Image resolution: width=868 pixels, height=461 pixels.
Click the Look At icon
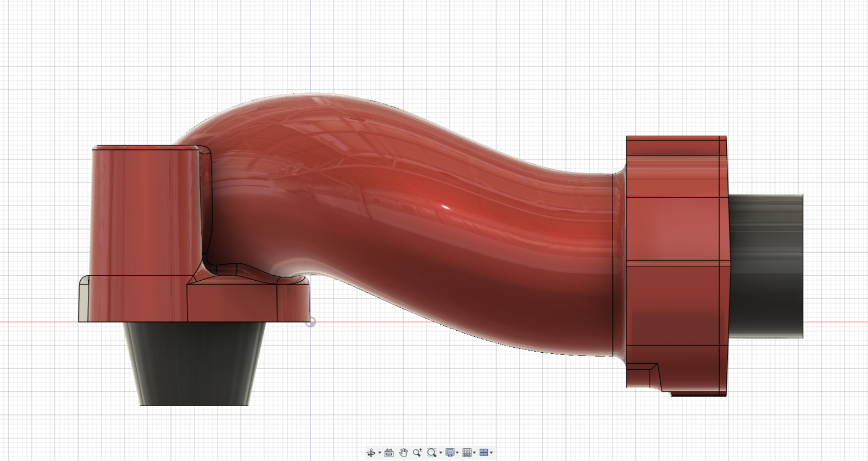pos(389,453)
